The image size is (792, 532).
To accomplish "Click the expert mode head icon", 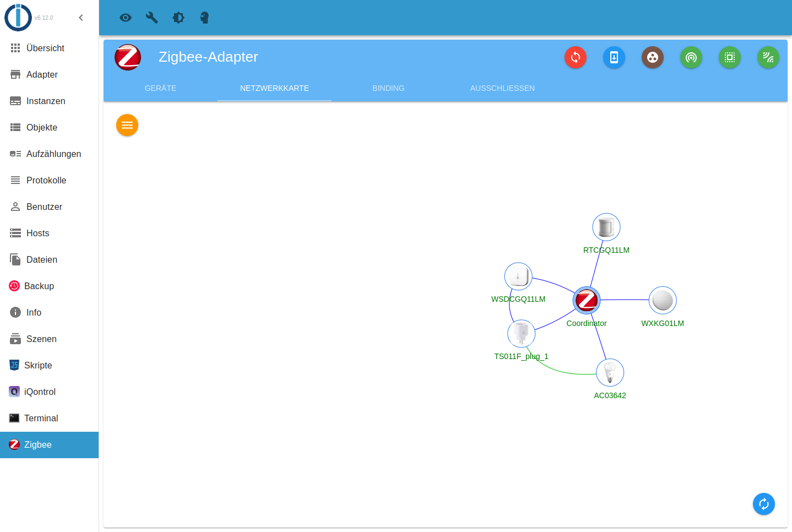I will pos(204,18).
